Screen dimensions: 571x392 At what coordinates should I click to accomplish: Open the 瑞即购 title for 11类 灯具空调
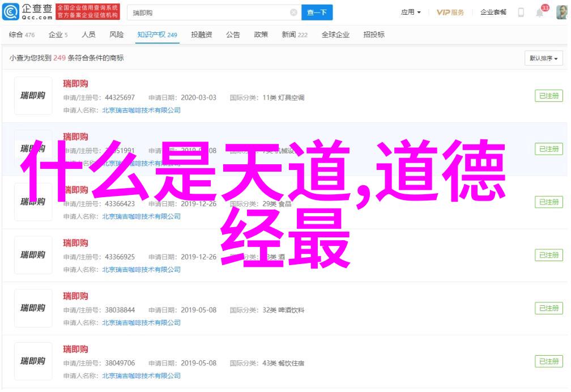[x=75, y=84]
